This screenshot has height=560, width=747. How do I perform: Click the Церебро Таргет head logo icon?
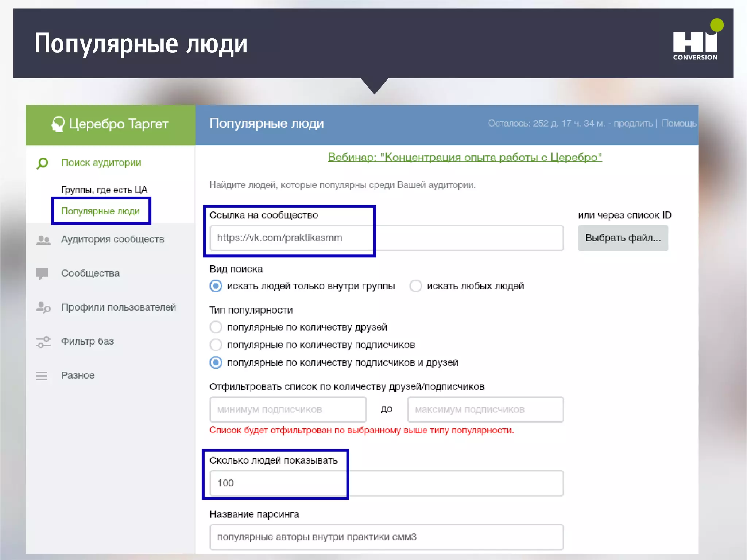[58, 124]
